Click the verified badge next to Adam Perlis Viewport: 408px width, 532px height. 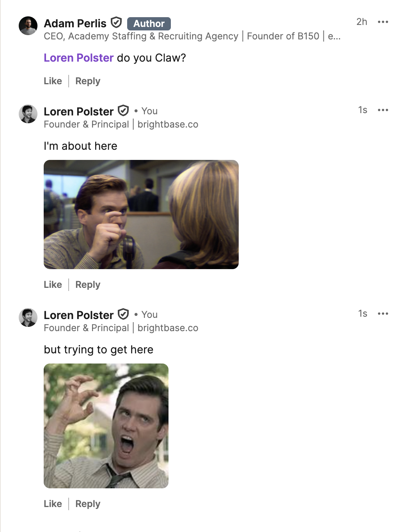pos(116,23)
